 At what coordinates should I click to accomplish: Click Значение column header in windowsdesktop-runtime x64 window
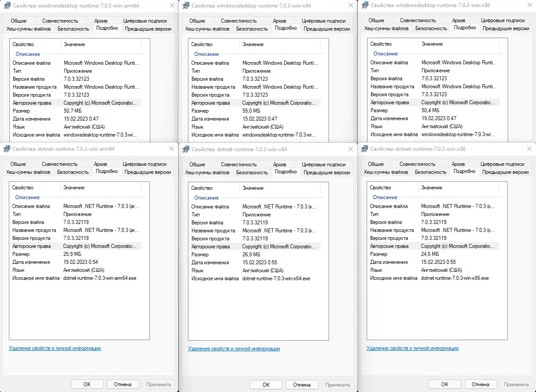(x=280, y=44)
